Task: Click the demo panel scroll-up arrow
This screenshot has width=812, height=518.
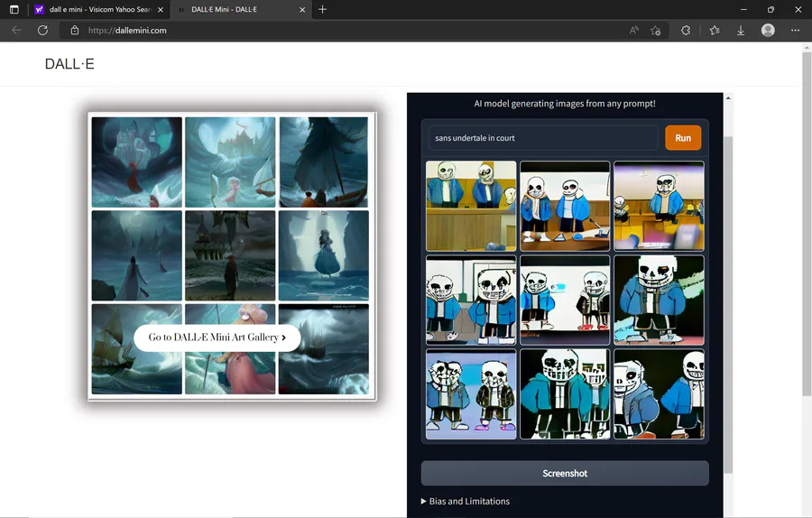Action: point(728,97)
